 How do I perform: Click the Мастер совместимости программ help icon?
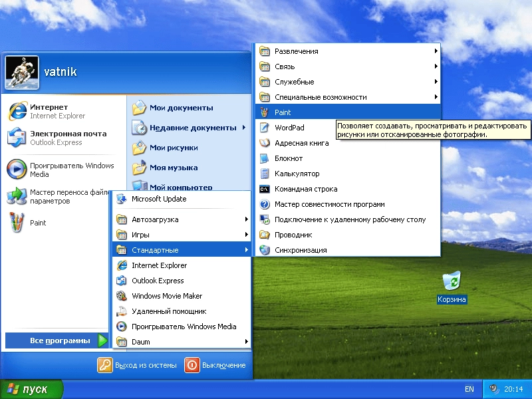click(264, 204)
